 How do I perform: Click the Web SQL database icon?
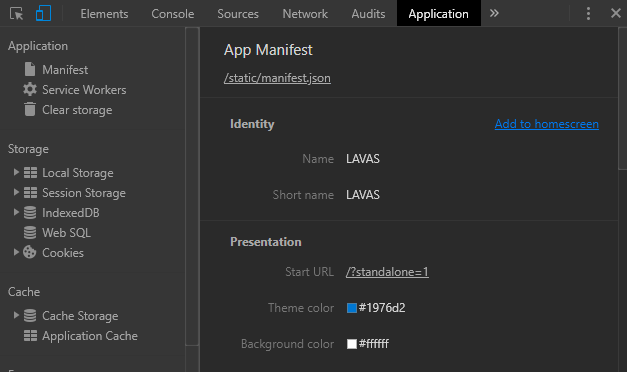pyautogui.click(x=30, y=232)
